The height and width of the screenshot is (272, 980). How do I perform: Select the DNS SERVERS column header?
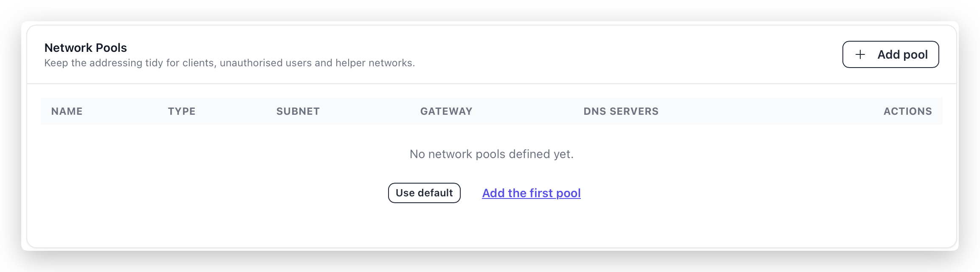coord(621,111)
